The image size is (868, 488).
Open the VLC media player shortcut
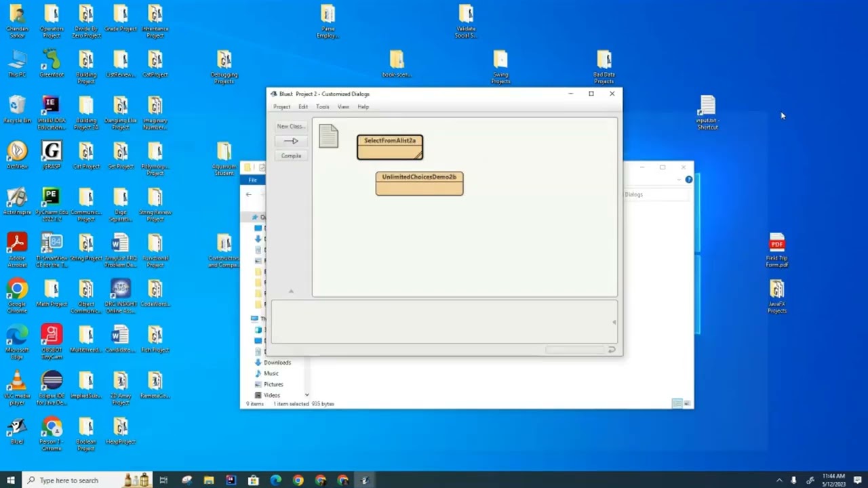click(x=17, y=388)
